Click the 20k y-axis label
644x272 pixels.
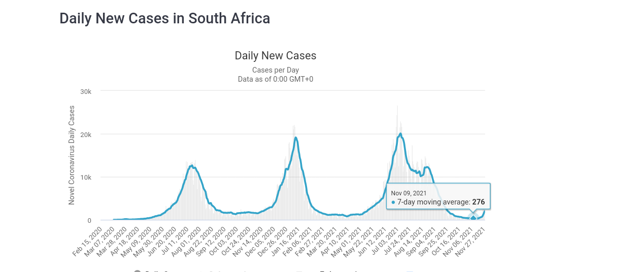86,134
